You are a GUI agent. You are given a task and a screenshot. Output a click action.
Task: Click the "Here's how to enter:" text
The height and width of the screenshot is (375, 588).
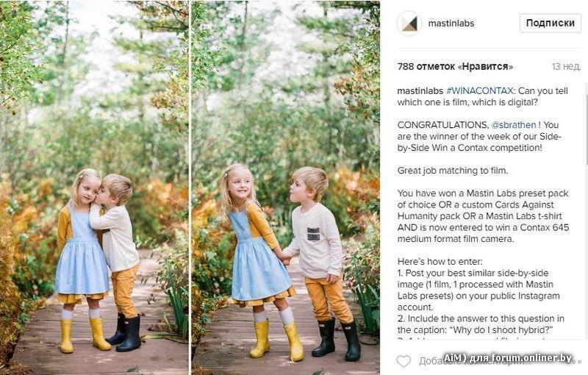point(440,261)
